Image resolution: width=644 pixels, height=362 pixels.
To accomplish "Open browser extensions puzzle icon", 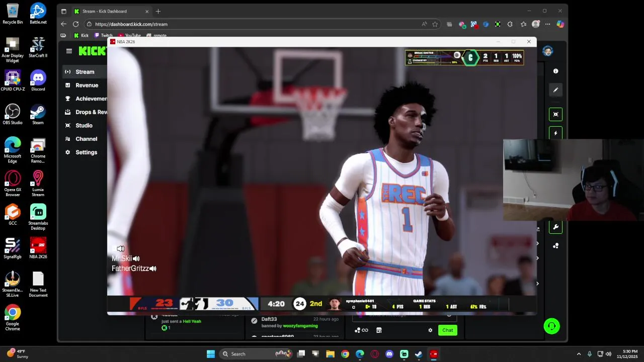I will [x=510, y=24].
